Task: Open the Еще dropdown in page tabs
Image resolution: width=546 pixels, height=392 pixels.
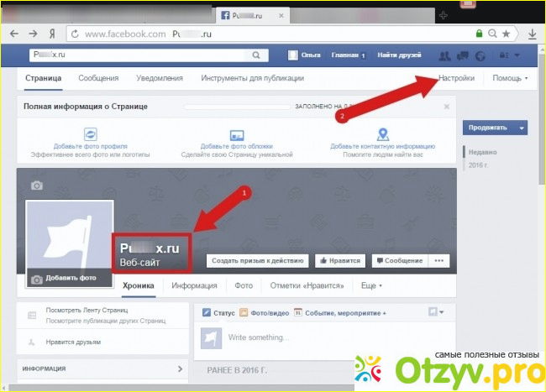Action: point(370,285)
